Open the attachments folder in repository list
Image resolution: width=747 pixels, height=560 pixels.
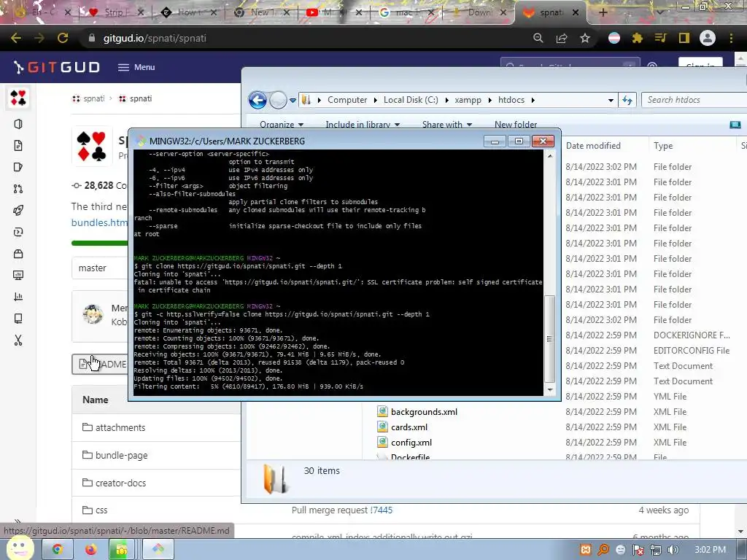[120, 427]
